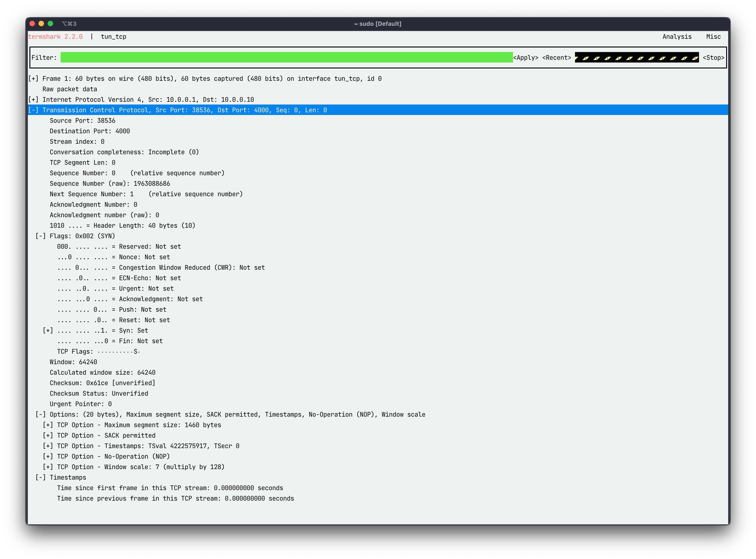Expand the No-Operation (NOP) TCP option

(x=48, y=456)
